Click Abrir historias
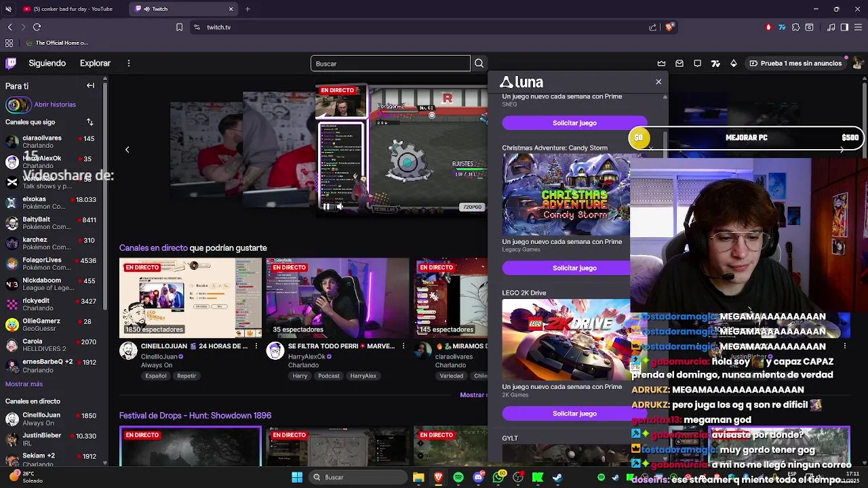 pos(55,104)
